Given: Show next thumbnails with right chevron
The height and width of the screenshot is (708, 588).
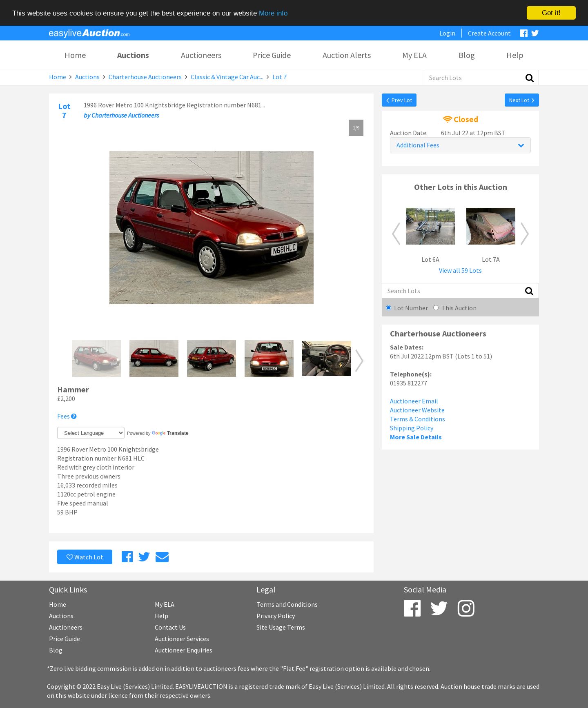Looking at the screenshot, I should 359,360.
